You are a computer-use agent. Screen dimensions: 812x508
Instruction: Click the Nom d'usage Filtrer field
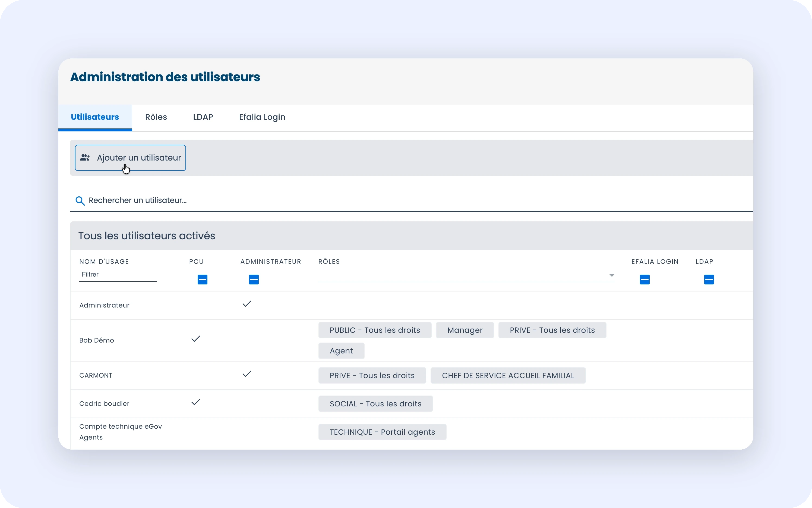tap(118, 275)
